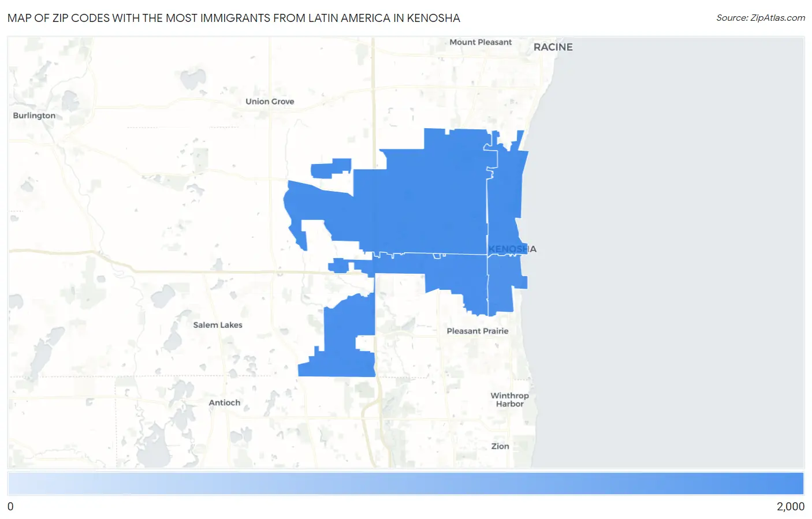Click the Winthrop Harbor map label
The height and width of the screenshot is (519, 812).
pyautogui.click(x=509, y=399)
